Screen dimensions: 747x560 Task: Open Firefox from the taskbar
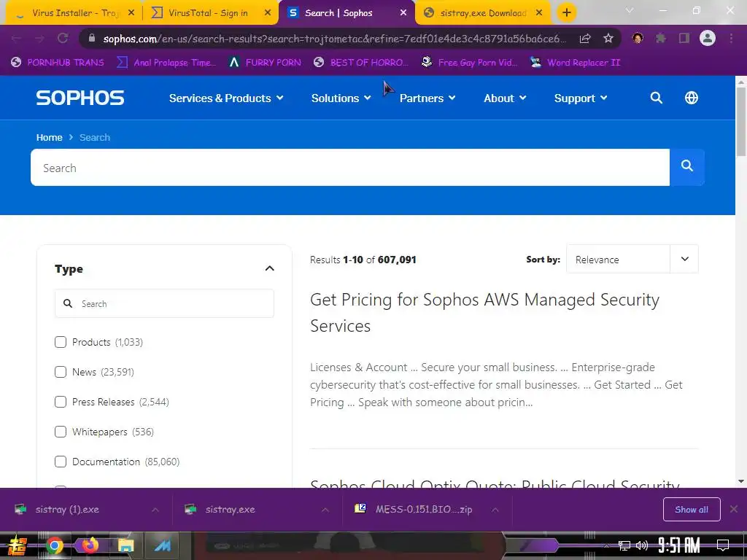(89, 545)
